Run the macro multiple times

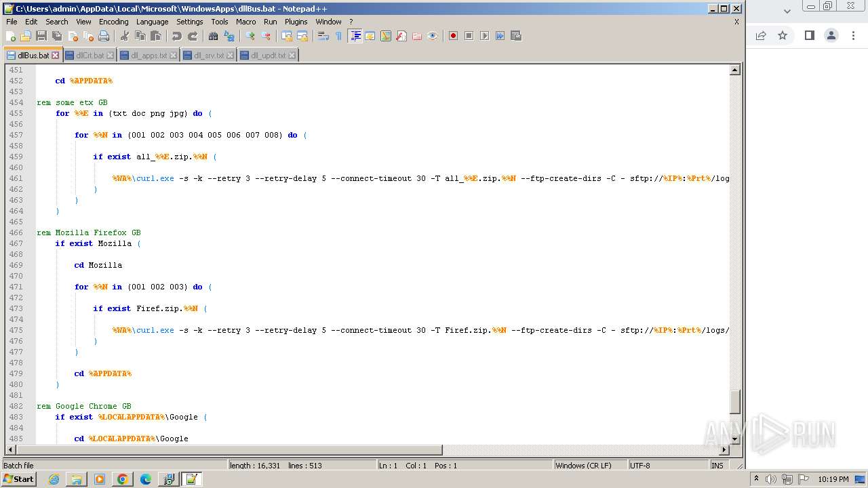point(500,36)
